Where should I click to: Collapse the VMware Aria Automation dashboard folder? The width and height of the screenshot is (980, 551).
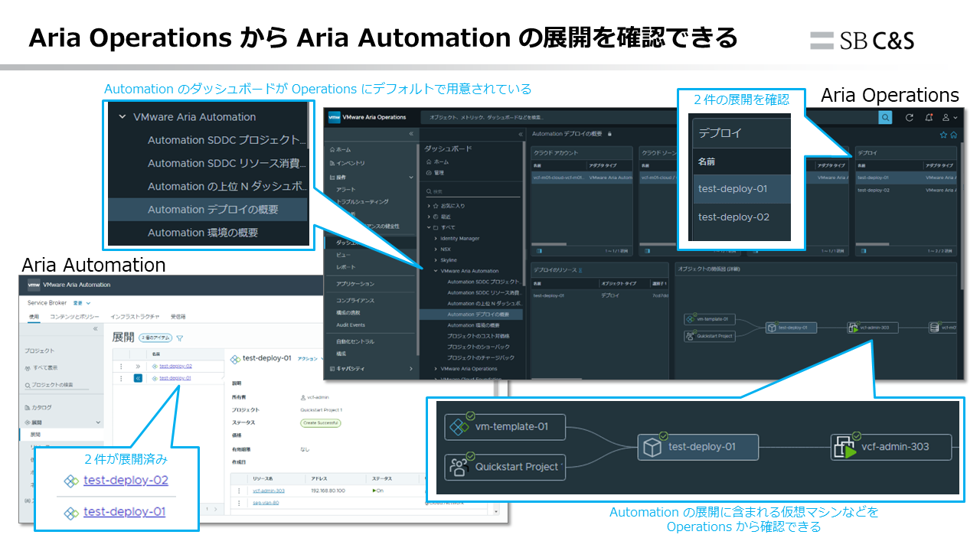pyautogui.click(x=436, y=271)
